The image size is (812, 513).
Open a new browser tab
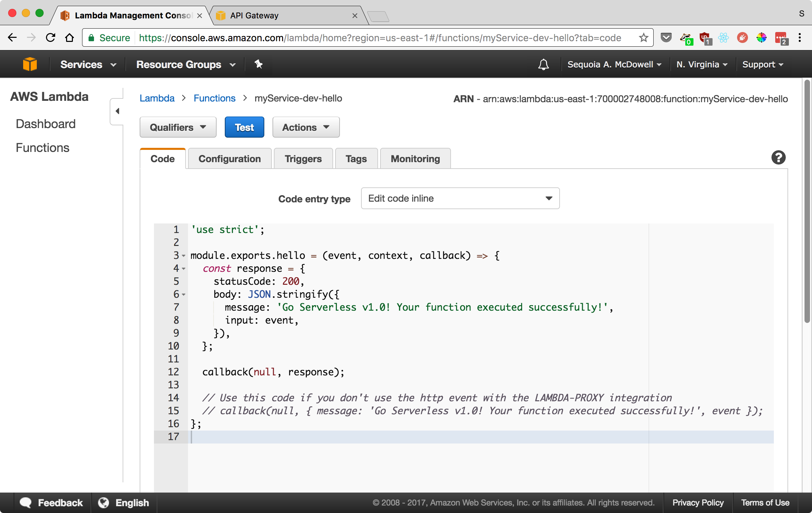pyautogui.click(x=378, y=16)
